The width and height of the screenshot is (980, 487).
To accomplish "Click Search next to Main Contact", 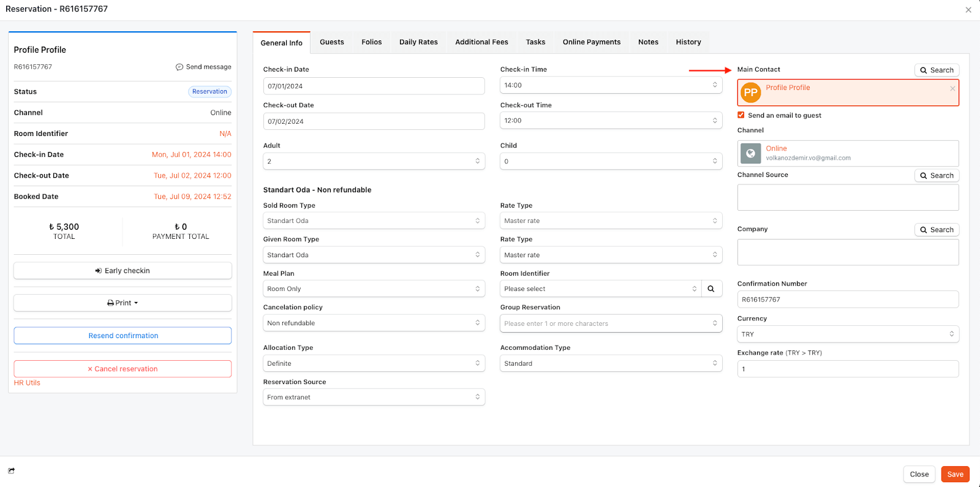I will [937, 70].
